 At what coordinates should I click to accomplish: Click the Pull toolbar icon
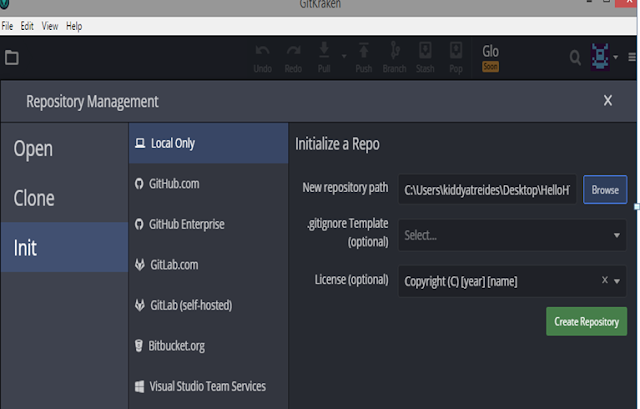[324, 58]
